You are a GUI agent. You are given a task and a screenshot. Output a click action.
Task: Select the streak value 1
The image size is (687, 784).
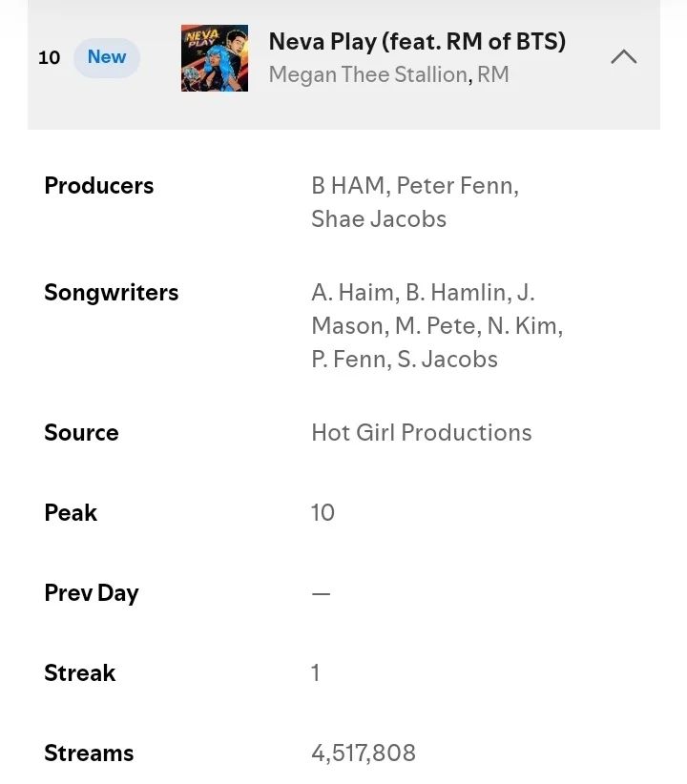[315, 673]
